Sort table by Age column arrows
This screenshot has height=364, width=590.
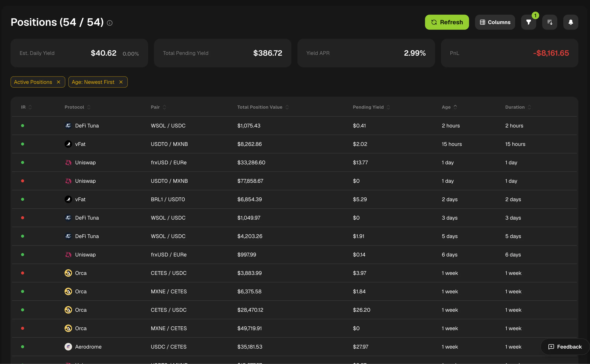point(455,107)
